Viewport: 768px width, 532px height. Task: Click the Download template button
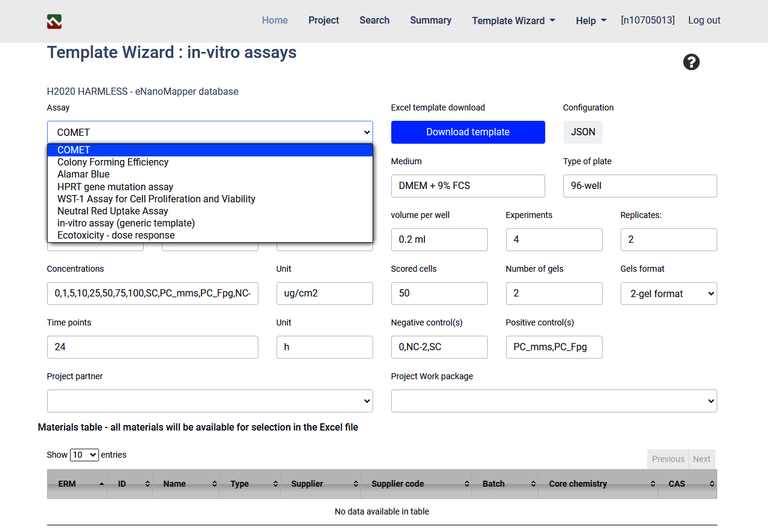coord(468,132)
